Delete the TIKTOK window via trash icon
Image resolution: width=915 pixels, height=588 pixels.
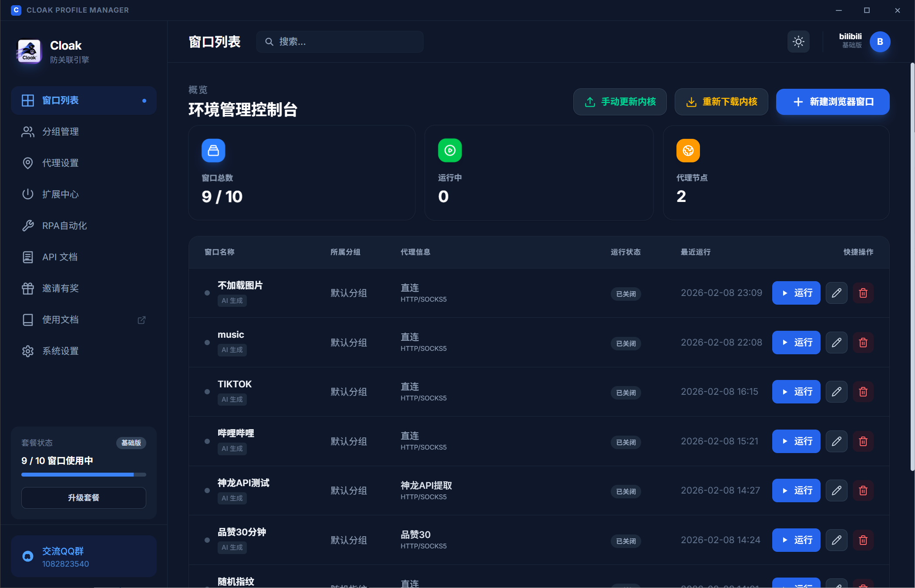click(863, 392)
